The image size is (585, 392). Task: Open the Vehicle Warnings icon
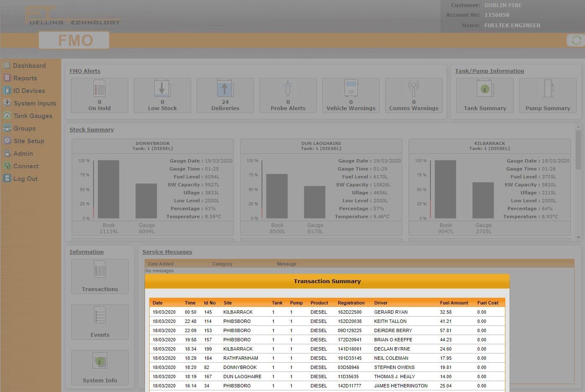[x=351, y=88]
